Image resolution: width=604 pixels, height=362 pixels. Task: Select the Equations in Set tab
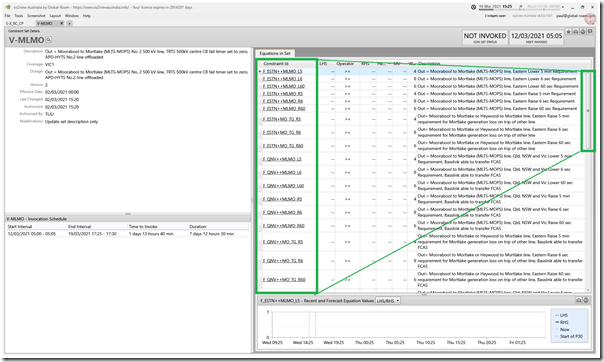click(x=275, y=53)
